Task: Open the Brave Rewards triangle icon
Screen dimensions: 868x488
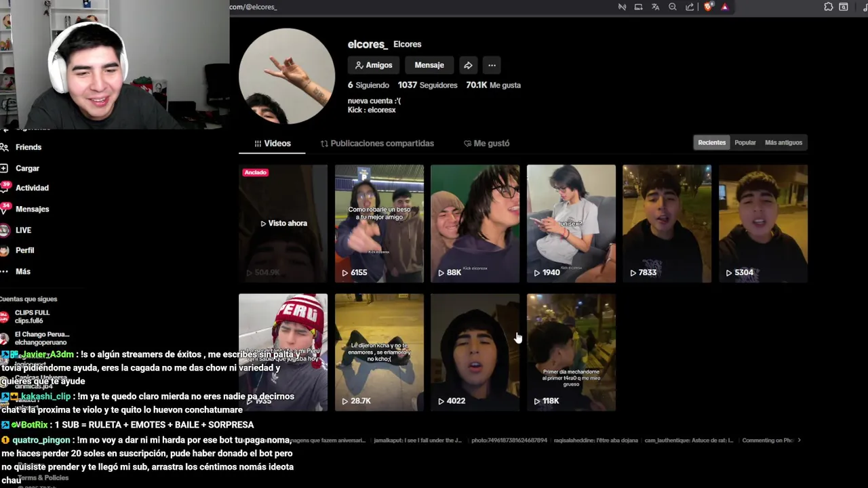Action: pyautogui.click(x=725, y=7)
